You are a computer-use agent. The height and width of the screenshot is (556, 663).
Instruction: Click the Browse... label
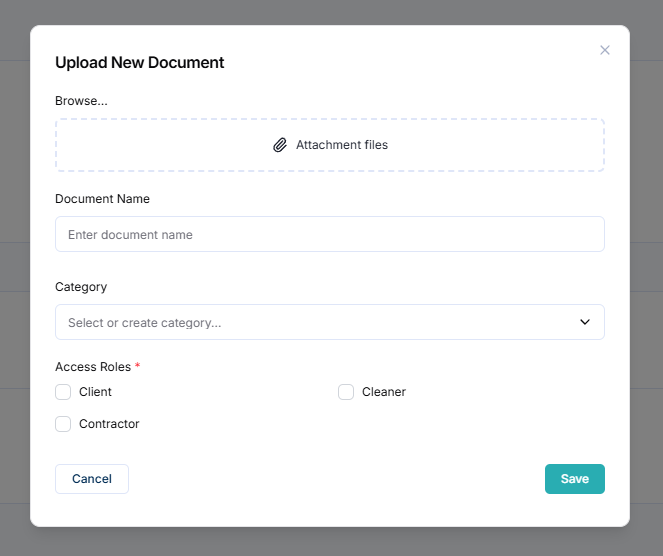pyautogui.click(x=81, y=101)
